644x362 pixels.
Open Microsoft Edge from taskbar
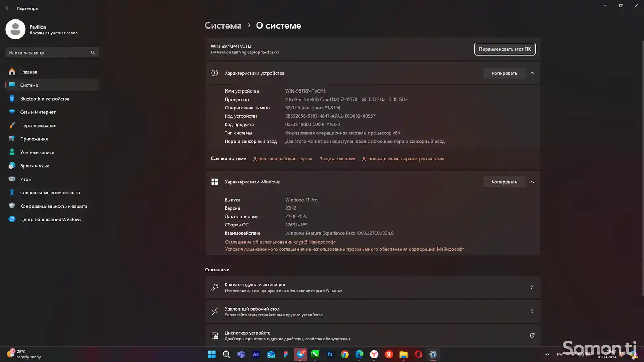(x=359, y=354)
